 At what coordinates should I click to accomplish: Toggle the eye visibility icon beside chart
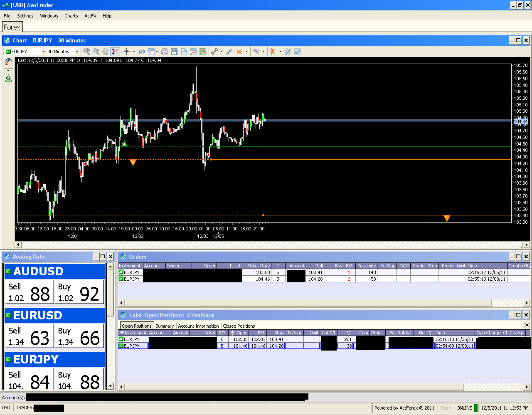(x=8, y=62)
